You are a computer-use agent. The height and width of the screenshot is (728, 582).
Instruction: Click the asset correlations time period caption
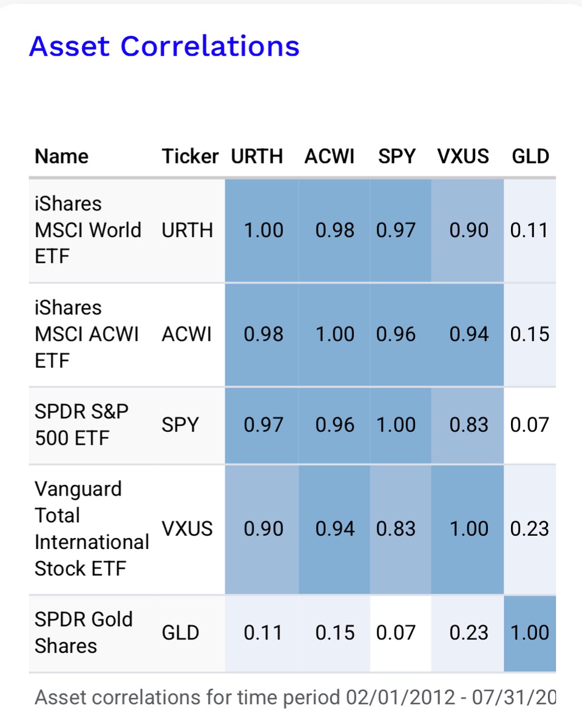coord(295,697)
